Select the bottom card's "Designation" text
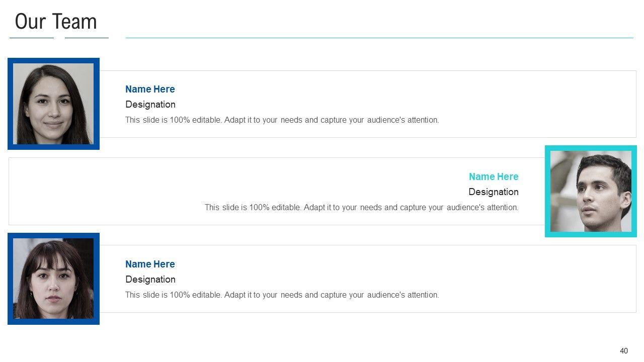Image resolution: width=644 pixels, height=362 pixels. point(150,280)
